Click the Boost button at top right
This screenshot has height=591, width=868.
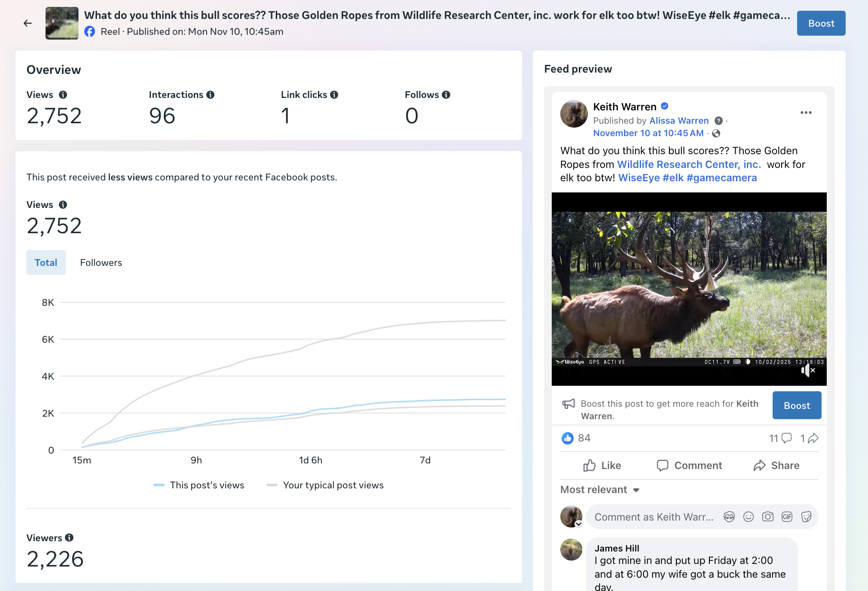coord(821,23)
